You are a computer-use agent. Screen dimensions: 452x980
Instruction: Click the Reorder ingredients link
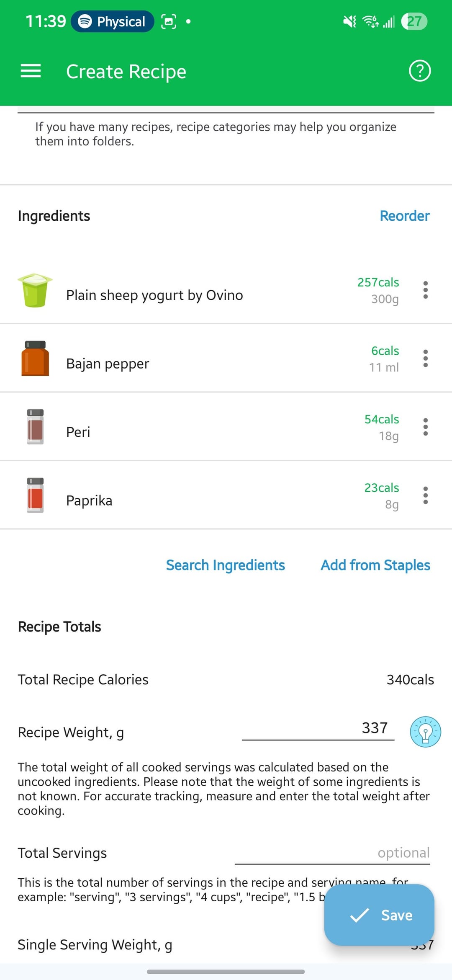coord(404,216)
